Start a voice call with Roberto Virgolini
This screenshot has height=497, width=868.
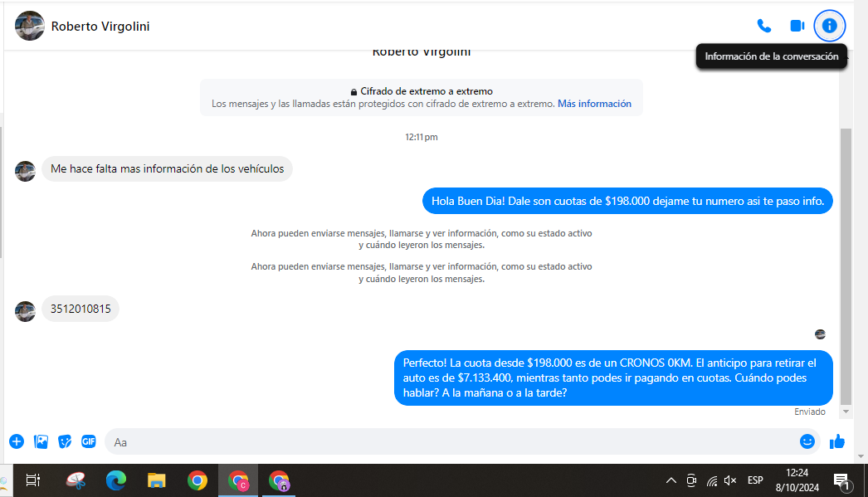(764, 26)
